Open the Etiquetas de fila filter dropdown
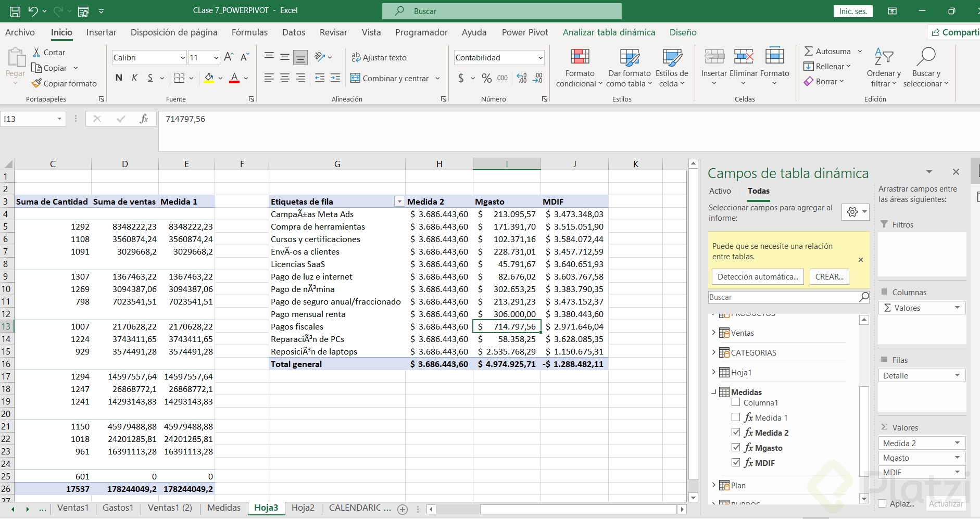This screenshot has height=519, width=980. point(399,201)
